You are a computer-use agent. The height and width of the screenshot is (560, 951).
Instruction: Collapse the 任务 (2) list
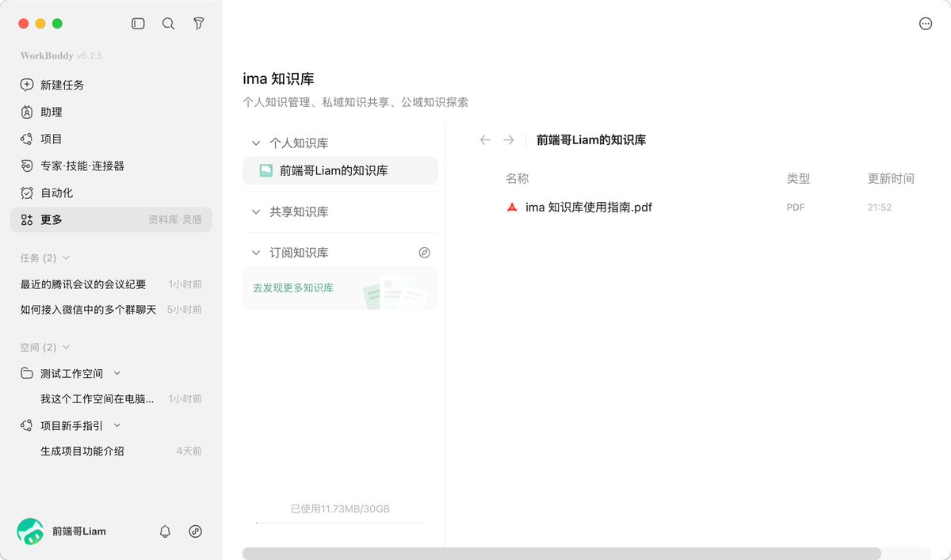tap(67, 258)
